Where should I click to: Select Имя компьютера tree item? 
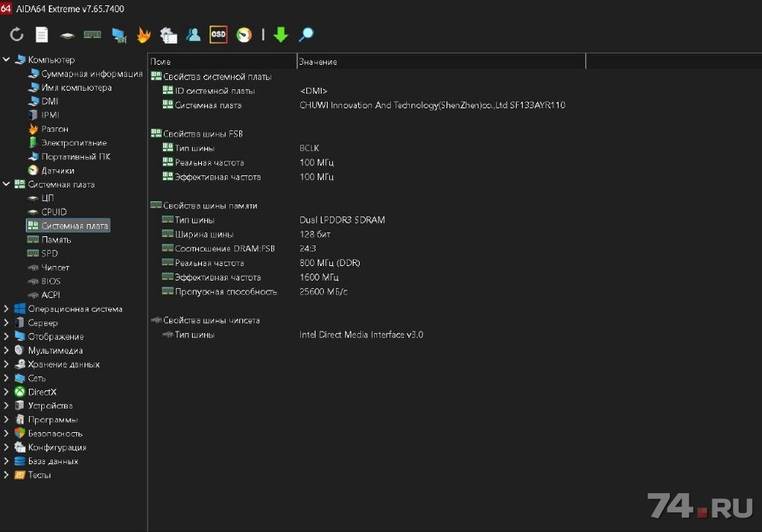click(x=76, y=88)
